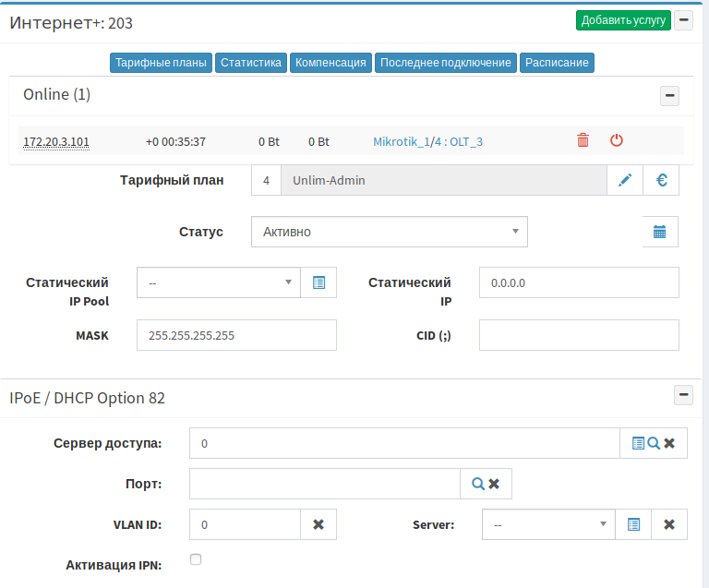This screenshot has height=588, width=709.
Task: Click the tariff plan number 4 field
Action: 266,180
